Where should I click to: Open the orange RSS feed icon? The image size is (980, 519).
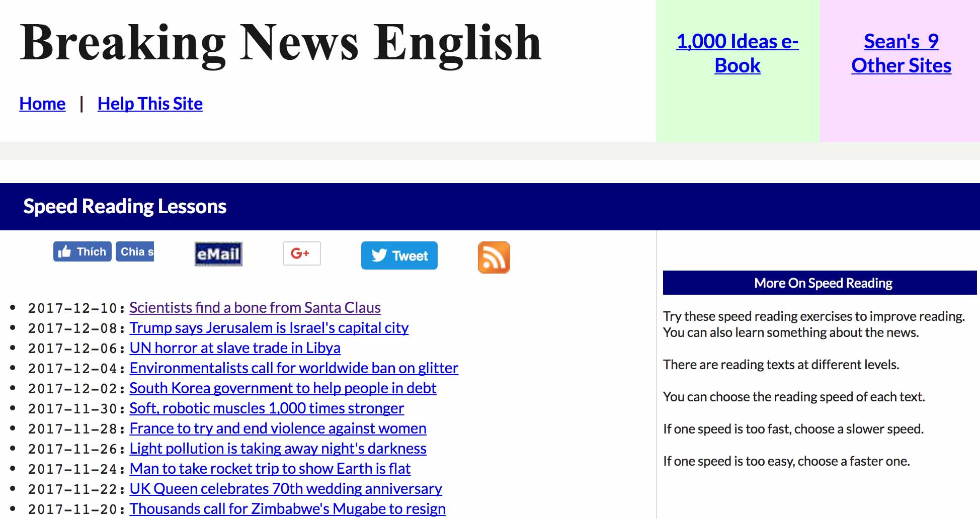(x=494, y=257)
